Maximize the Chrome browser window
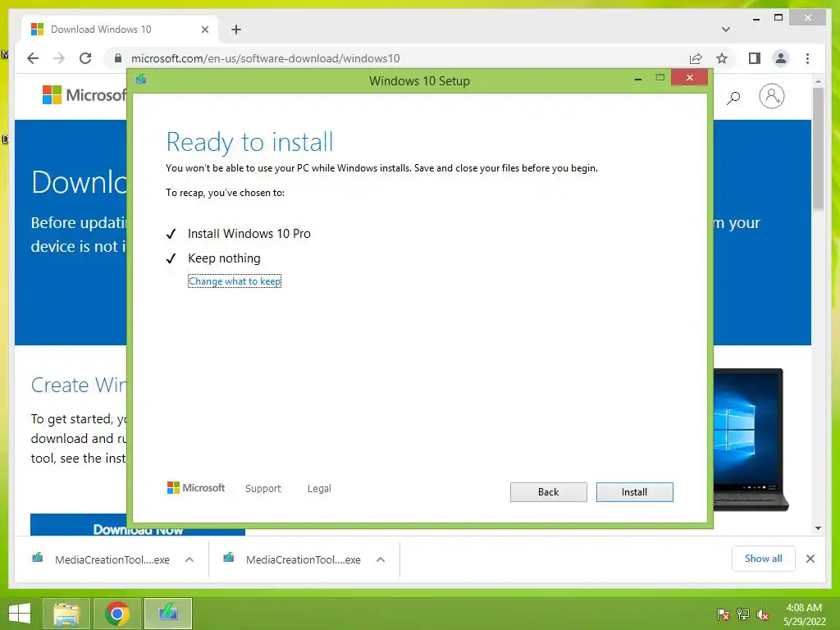840x630 pixels. (778, 18)
